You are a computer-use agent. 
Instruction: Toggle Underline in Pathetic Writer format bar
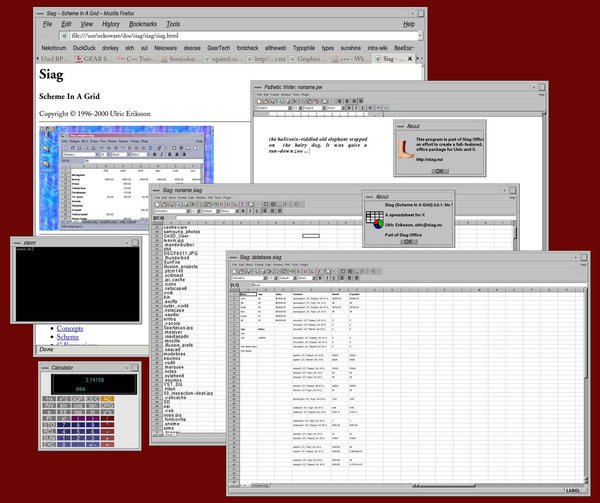pyautogui.click(x=364, y=108)
